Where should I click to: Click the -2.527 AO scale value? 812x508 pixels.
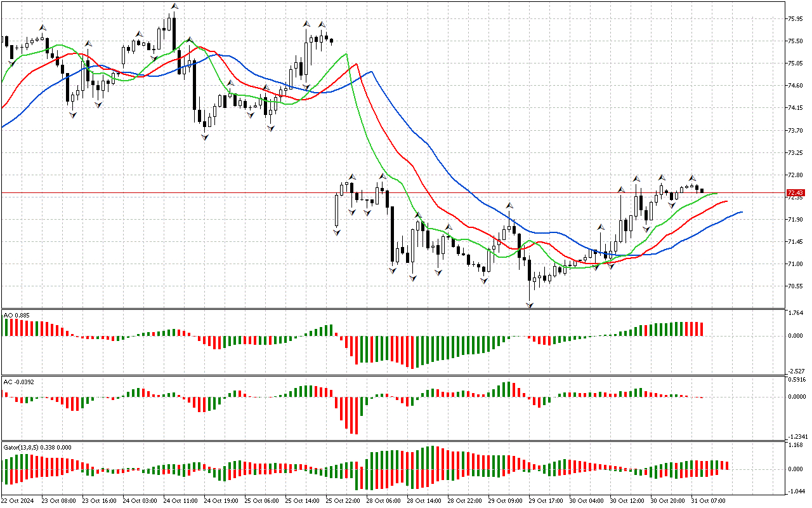(795, 371)
